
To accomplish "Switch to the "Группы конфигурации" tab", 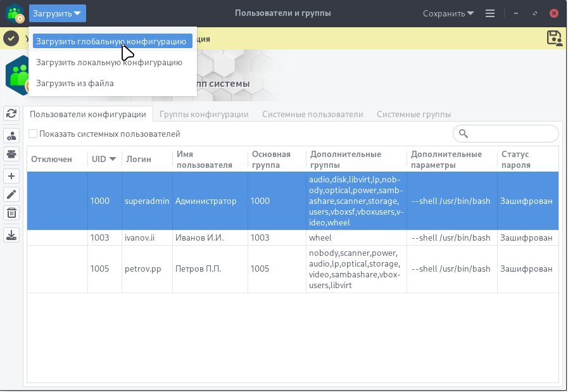I will coord(203,114).
